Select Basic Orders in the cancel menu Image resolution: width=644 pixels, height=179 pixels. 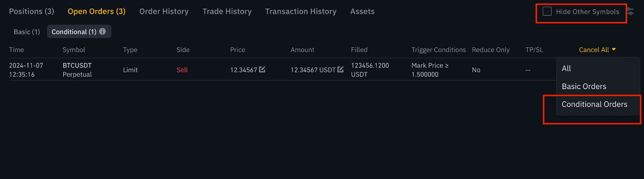tap(584, 86)
